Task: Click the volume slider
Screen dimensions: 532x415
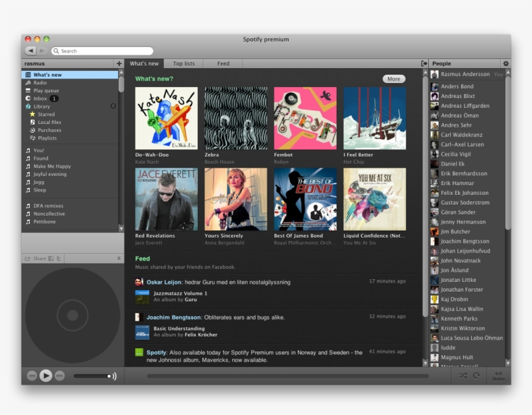Action: 92,376
